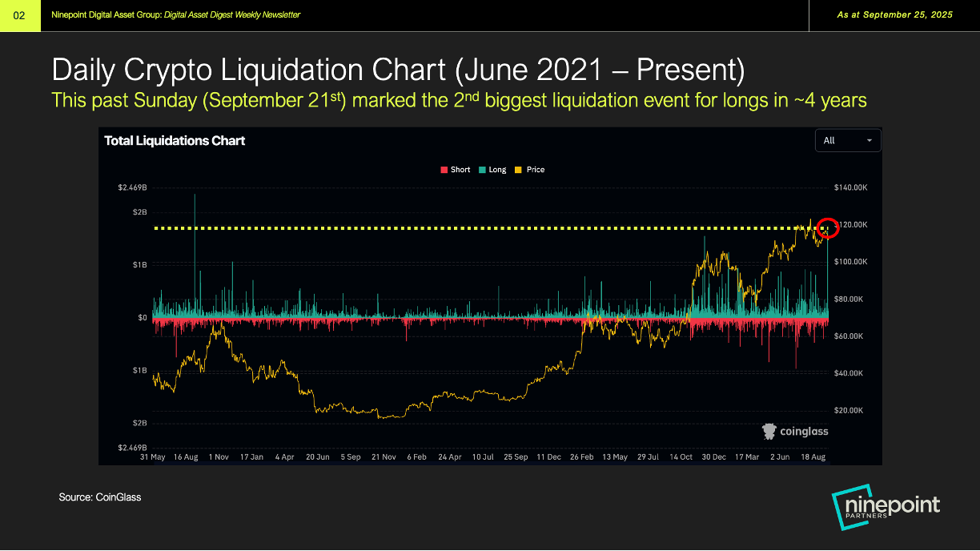This screenshot has width=980, height=551.
Task: Click the $140.00K price axis label
Action: 850,187
